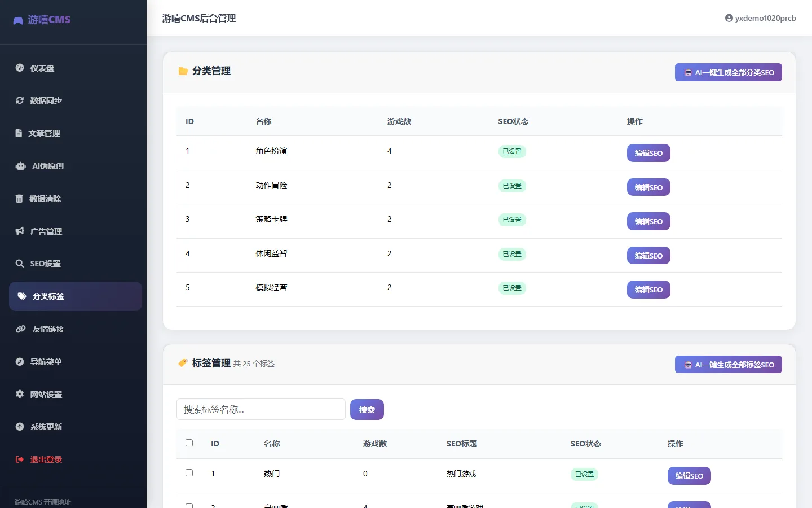Viewport: 812px width, 508px height.
Task: Click the 热门游戏 SEO title cell
Action: pyautogui.click(x=461, y=474)
